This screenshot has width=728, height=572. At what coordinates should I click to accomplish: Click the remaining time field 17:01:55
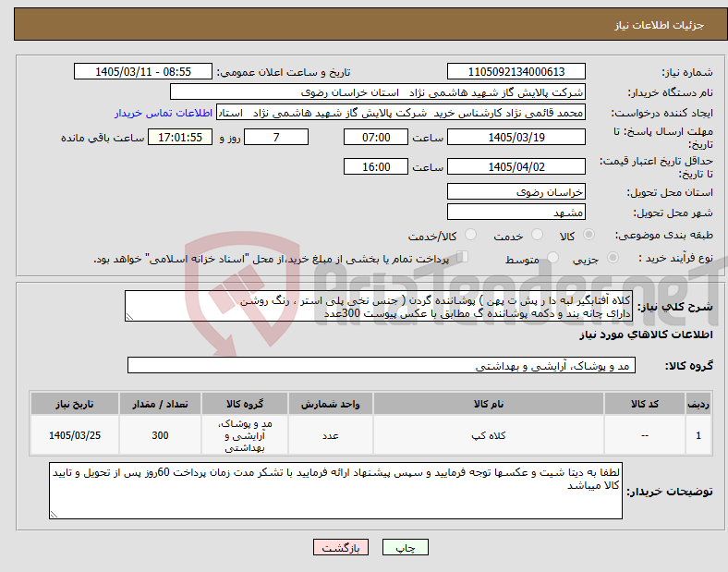[x=180, y=137]
